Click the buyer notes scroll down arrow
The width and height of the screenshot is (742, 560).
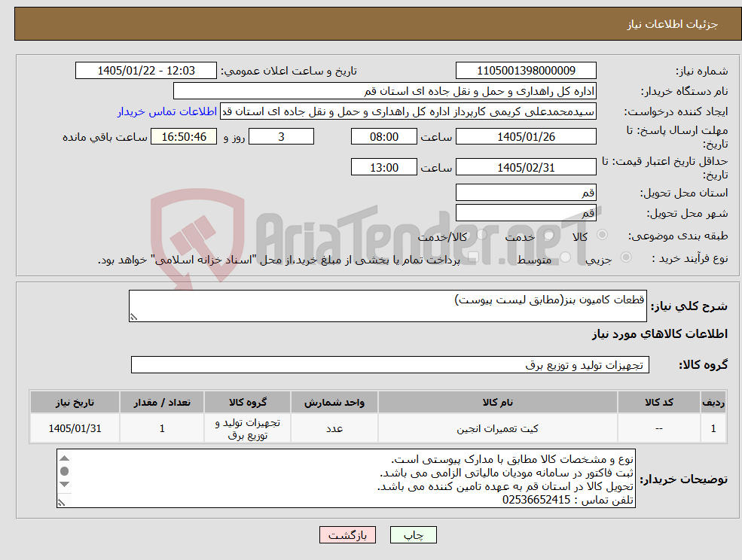coord(64,484)
